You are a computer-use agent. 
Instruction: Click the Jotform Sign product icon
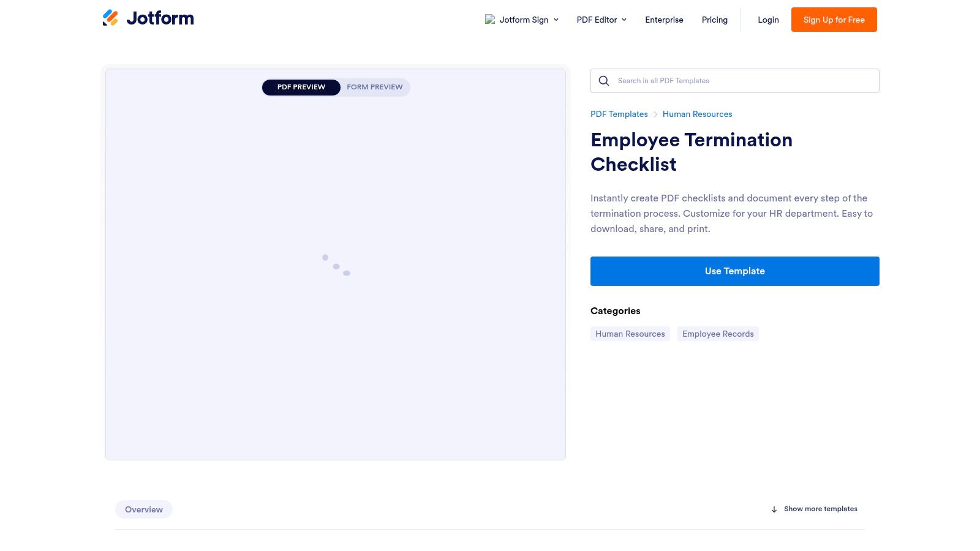tap(490, 19)
